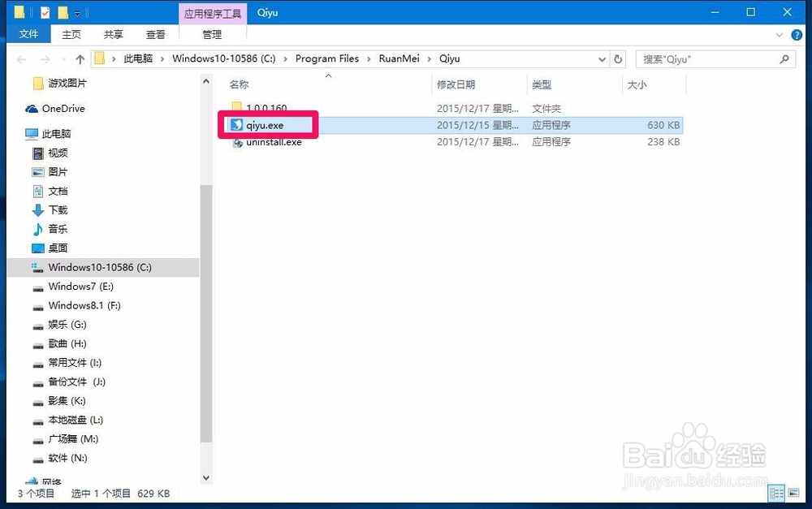Open 图片 folder in sidebar
Screen dimensions: 812x509
coord(58,172)
